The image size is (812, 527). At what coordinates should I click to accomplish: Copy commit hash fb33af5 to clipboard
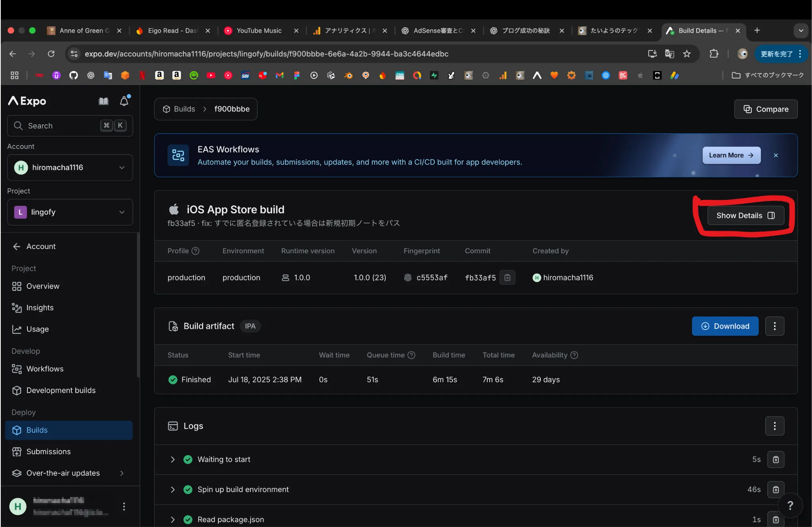507,278
